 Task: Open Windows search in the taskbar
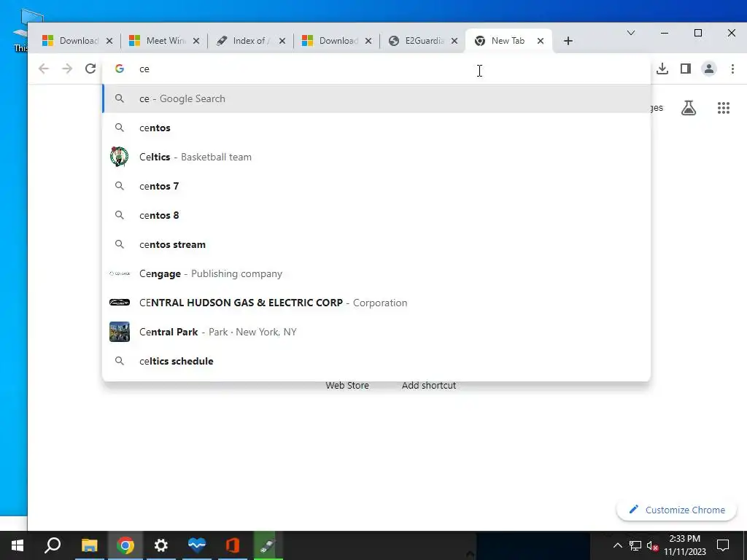tap(53, 545)
